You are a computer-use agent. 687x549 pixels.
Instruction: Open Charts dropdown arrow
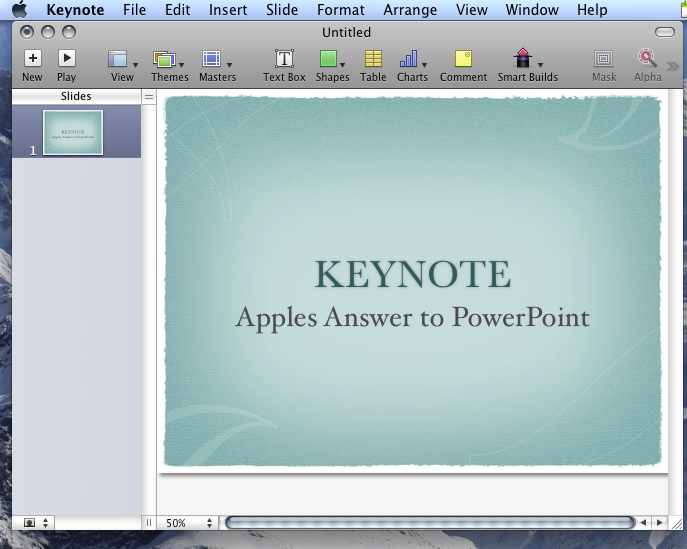tap(424, 65)
